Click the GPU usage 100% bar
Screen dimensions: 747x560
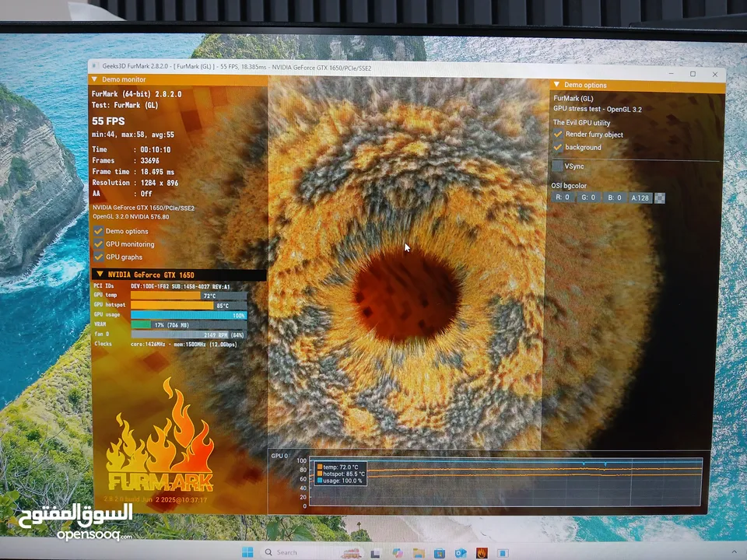[x=188, y=315]
